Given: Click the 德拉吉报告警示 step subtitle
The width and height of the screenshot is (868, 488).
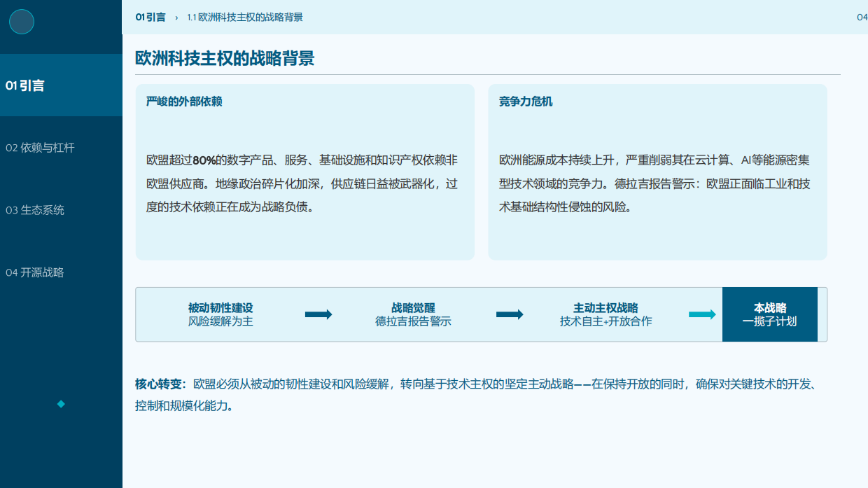Looking at the screenshot, I should coord(413,321).
